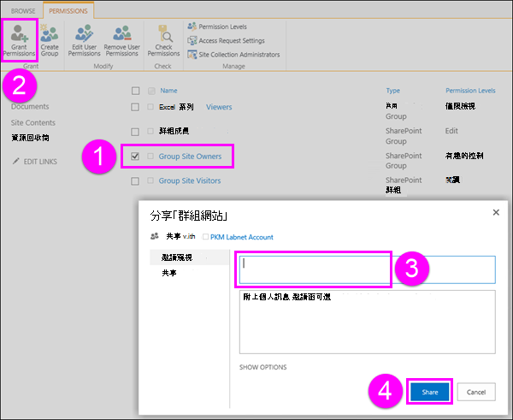The image size is (513, 420).
Task: Toggle the select-all checkbox beside Name
Action: tap(135, 91)
